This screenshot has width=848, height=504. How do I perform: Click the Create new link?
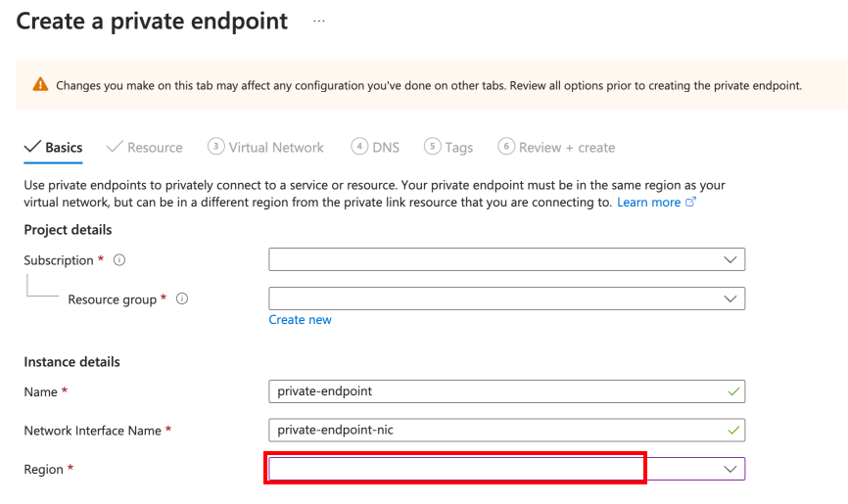pos(300,320)
